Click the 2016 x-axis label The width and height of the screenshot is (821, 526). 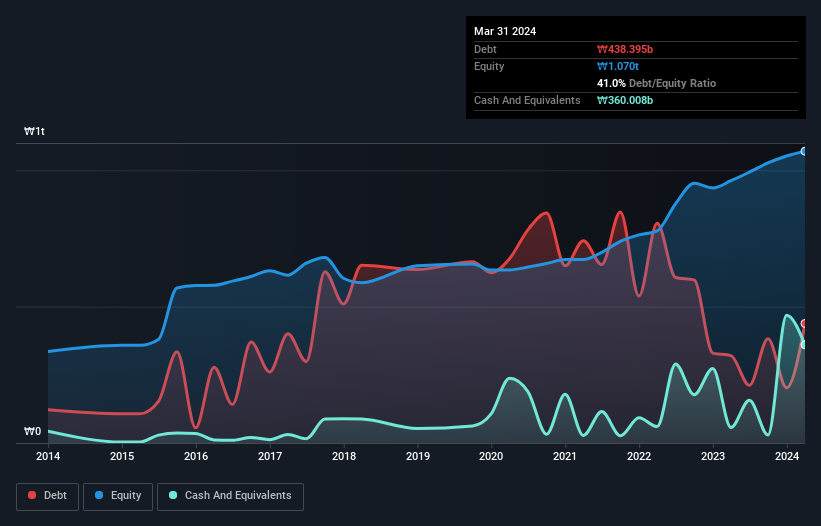[x=196, y=456]
